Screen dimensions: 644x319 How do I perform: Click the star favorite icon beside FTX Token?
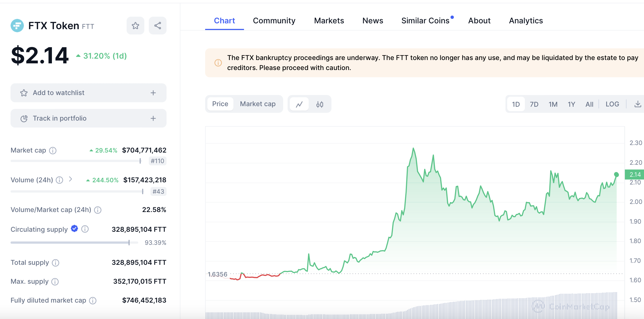coord(135,26)
